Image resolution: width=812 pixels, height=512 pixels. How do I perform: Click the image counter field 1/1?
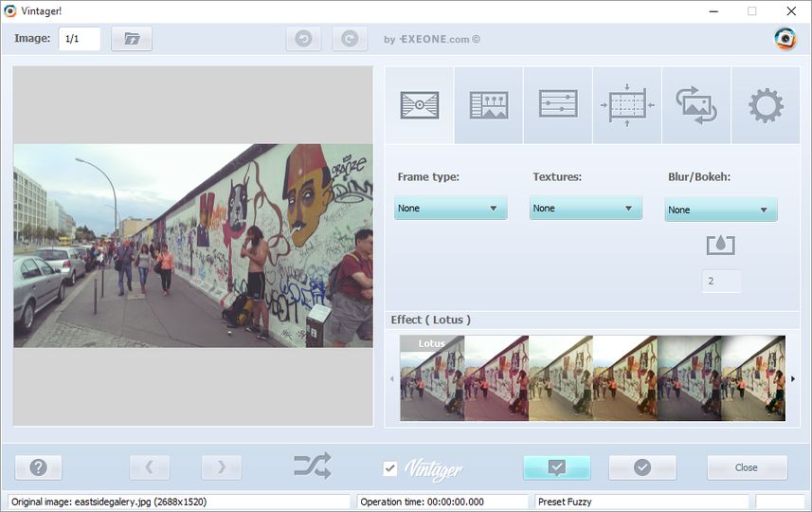[x=80, y=39]
